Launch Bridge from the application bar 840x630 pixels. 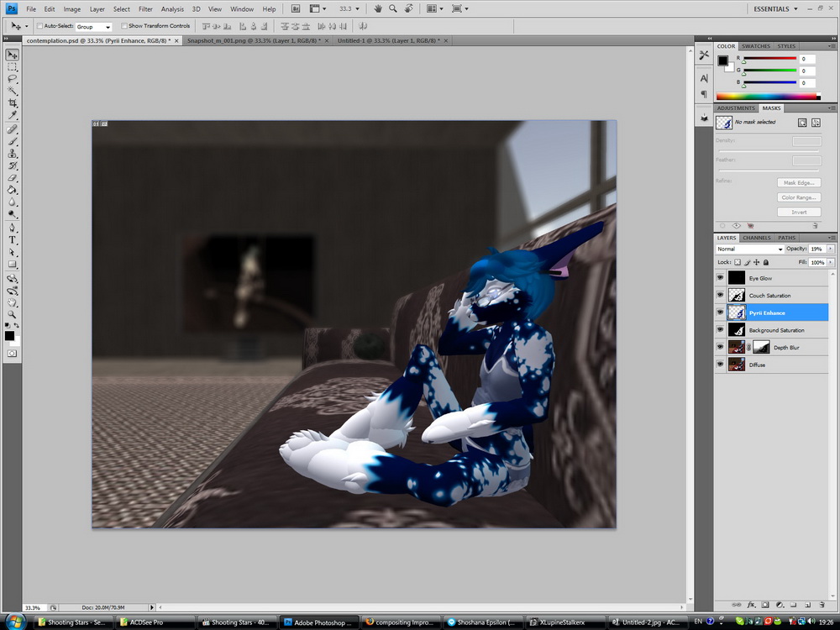[x=295, y=8]
